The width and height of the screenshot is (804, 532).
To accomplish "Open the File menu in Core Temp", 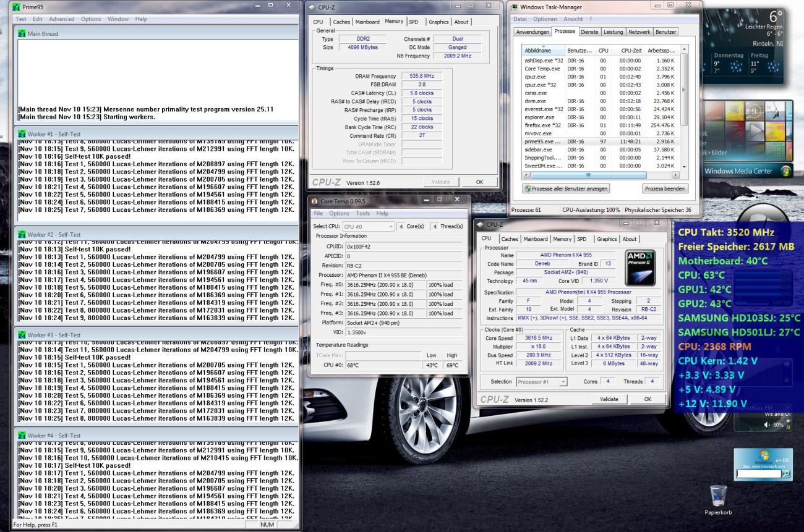I will (319, 213).
